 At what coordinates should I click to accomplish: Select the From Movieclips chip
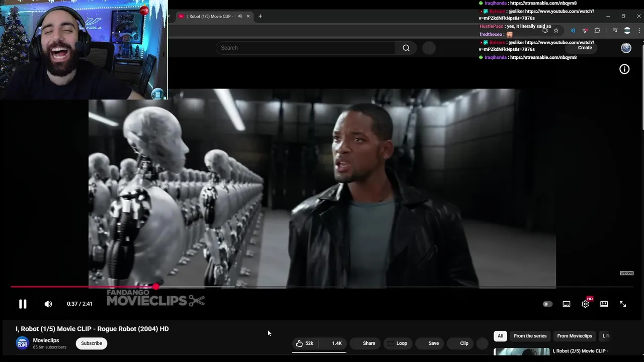point(575,336)
